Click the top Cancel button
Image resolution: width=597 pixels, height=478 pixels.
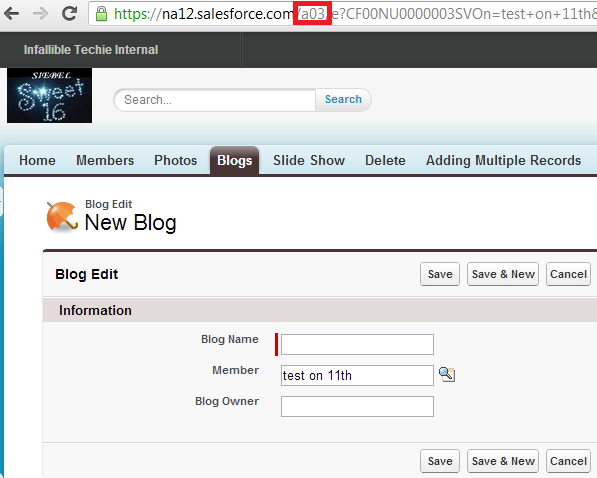pos(568,274)
